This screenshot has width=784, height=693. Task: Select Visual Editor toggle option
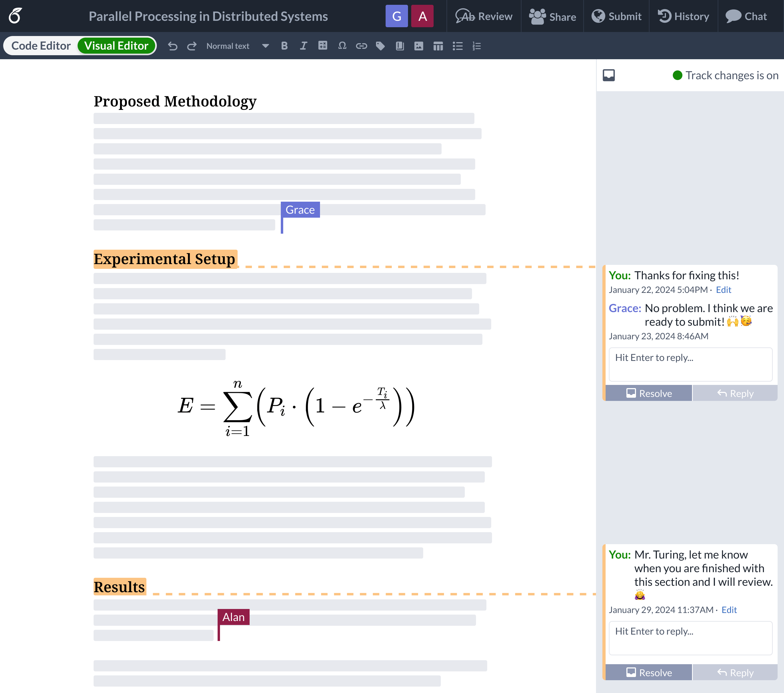(116, 46)
